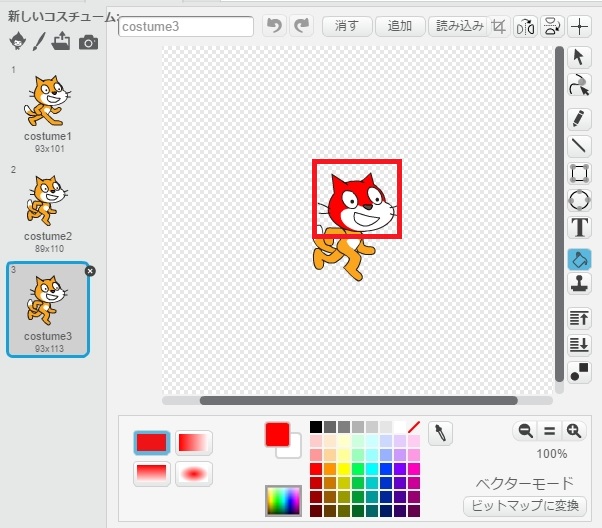
Task: Pick magenta from the palette
Action: click(413, 469)
